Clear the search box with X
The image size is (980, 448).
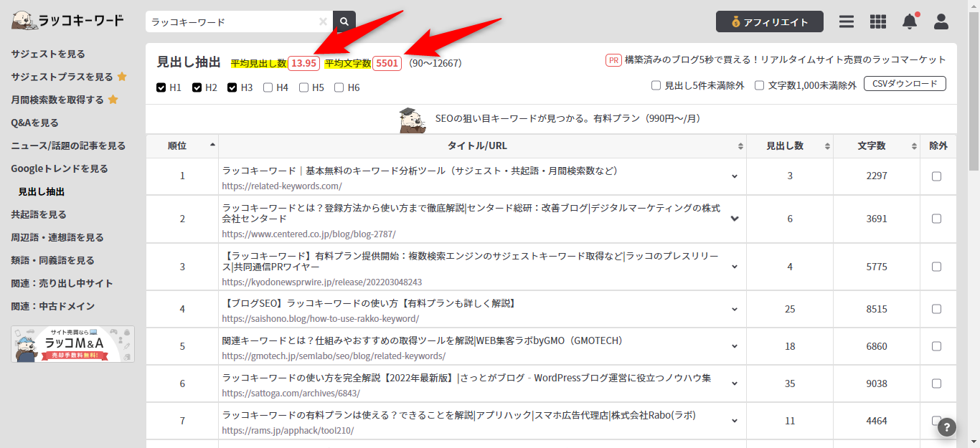(323, 22)
